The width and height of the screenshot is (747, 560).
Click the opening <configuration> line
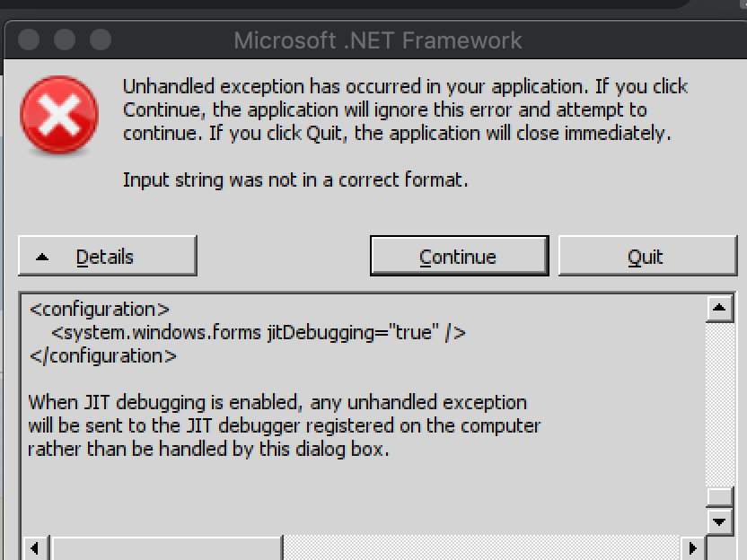[x=99, y=310]
